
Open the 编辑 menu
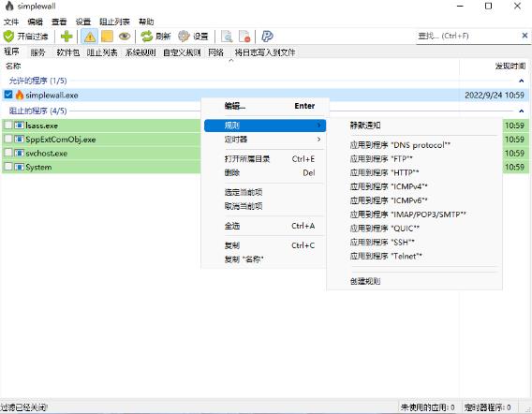35,22
